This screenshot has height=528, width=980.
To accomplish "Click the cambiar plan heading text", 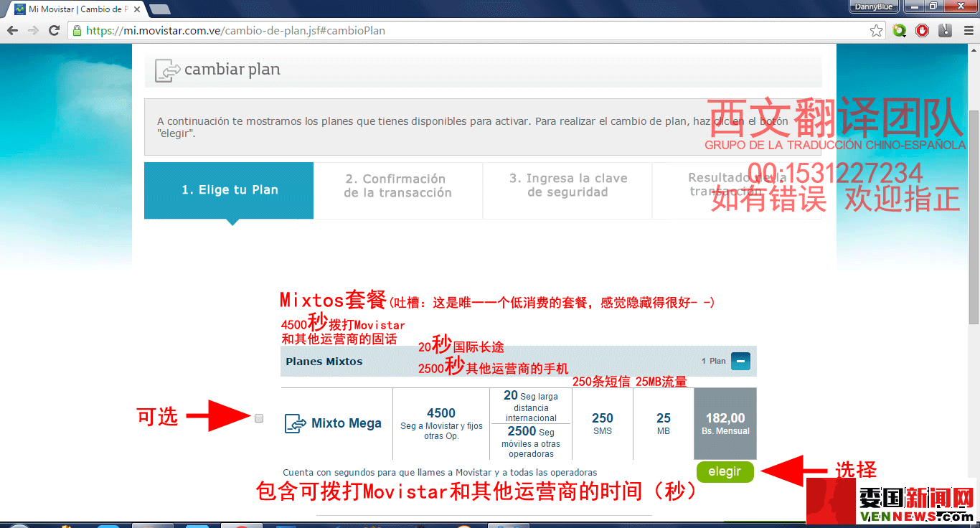I will point(232,70).
